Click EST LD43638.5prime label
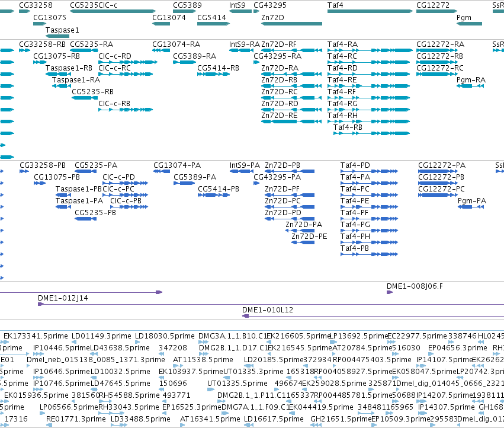504x428 pixels. click(120, 348)
